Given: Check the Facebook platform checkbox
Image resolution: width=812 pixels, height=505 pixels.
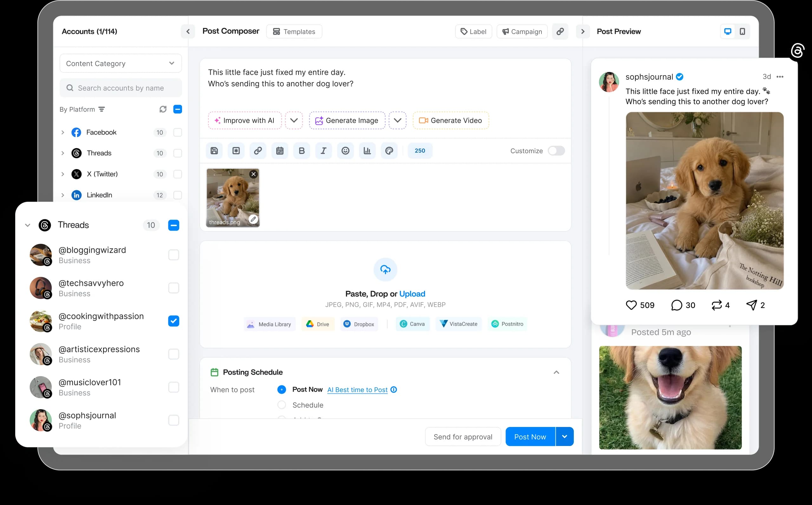Looking at the screenshot, I should pyautogui.click(x=178, y=132).
